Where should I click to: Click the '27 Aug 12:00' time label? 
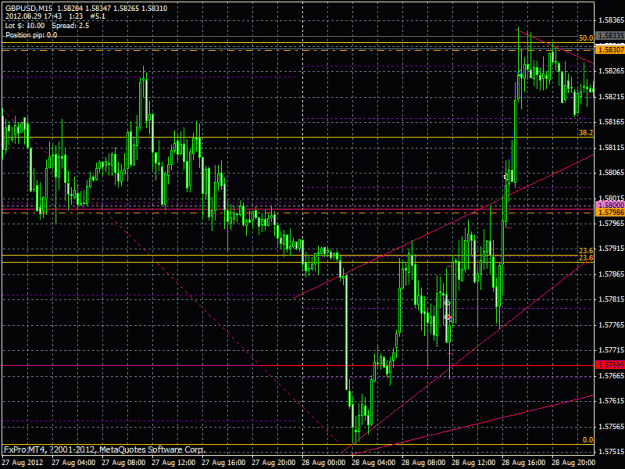pos(173,463)
